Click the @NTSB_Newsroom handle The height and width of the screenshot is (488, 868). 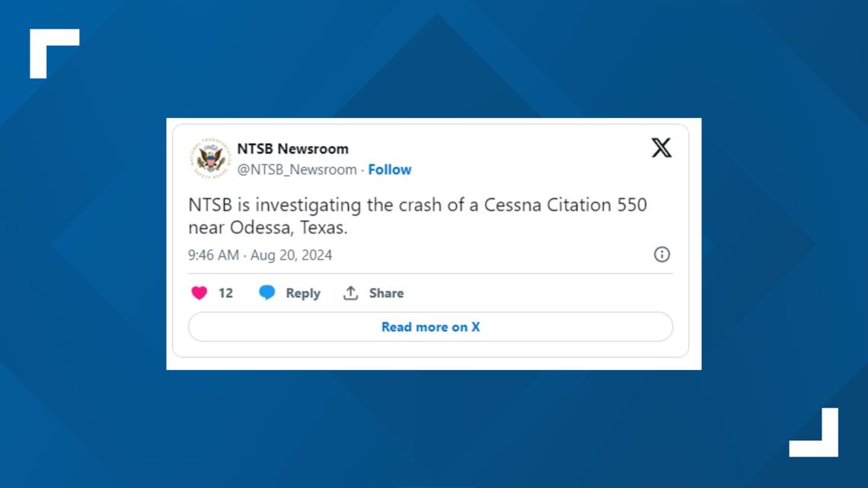point(297,170)
